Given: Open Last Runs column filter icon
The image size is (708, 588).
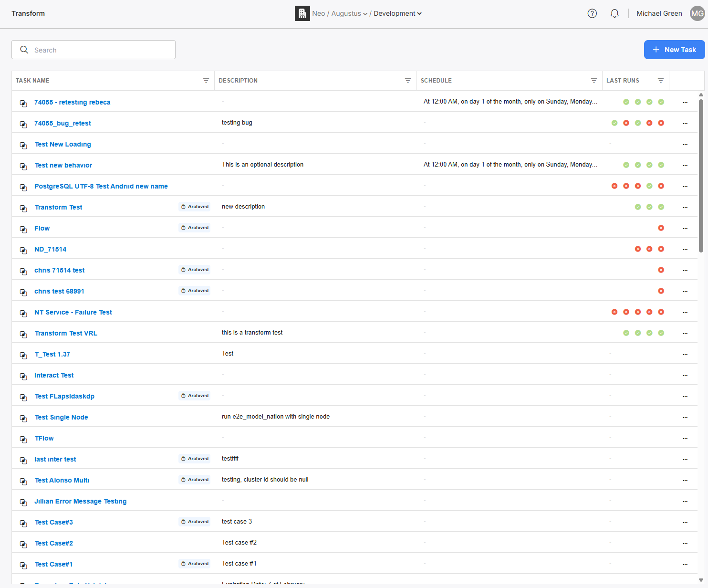Looking at the screenshot, I should pos(661,81).
